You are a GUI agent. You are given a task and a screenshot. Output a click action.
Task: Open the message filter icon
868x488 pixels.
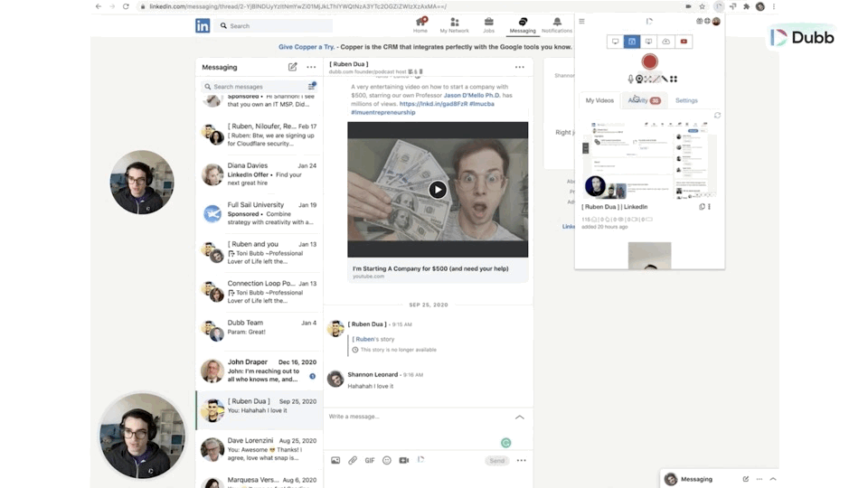[x=312, y=87]
